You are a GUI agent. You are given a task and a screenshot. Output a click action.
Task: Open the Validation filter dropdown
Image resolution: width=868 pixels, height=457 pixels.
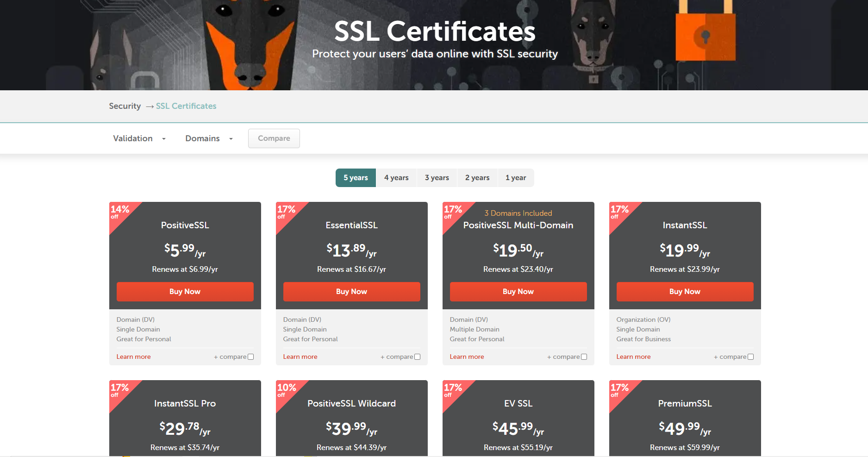(x=139, y=138)
